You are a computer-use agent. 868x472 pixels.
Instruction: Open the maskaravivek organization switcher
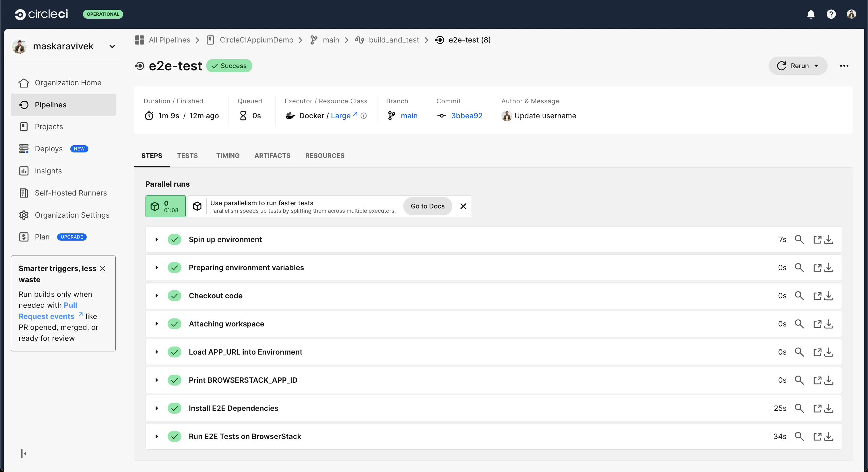point(64,46)
